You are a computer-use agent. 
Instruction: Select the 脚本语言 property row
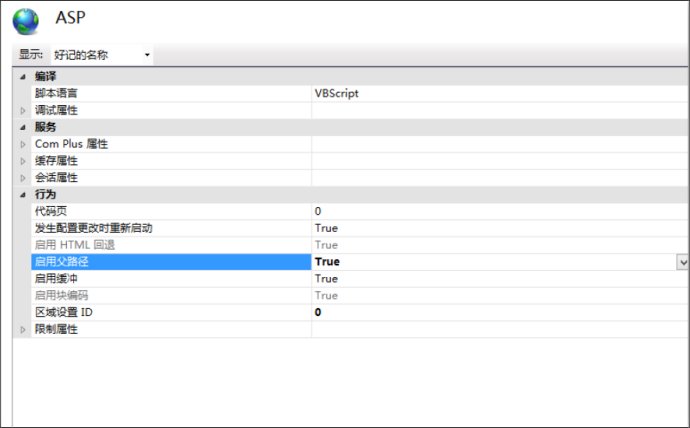pyautogui.click(x=56, y=93)
